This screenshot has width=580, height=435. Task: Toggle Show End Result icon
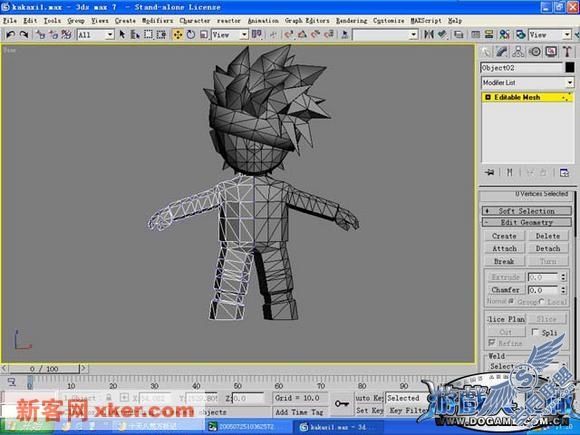510,172
